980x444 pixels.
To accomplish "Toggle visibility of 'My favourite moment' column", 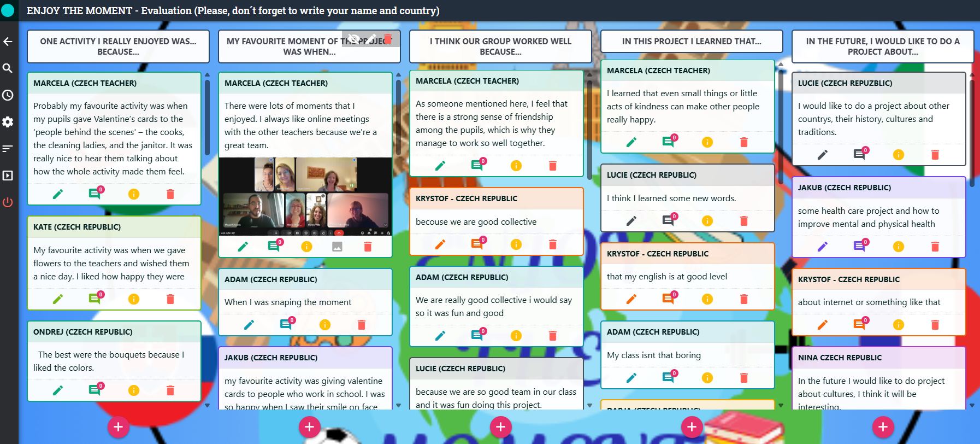I will 353,39.
